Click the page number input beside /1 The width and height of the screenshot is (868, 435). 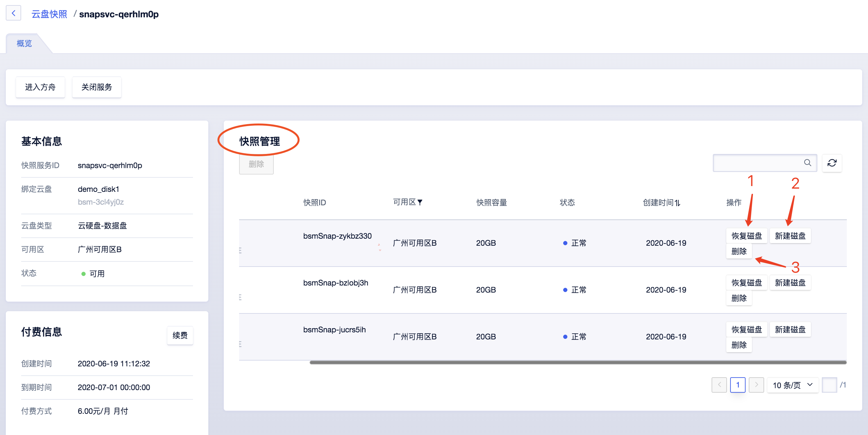coord(830,385)
